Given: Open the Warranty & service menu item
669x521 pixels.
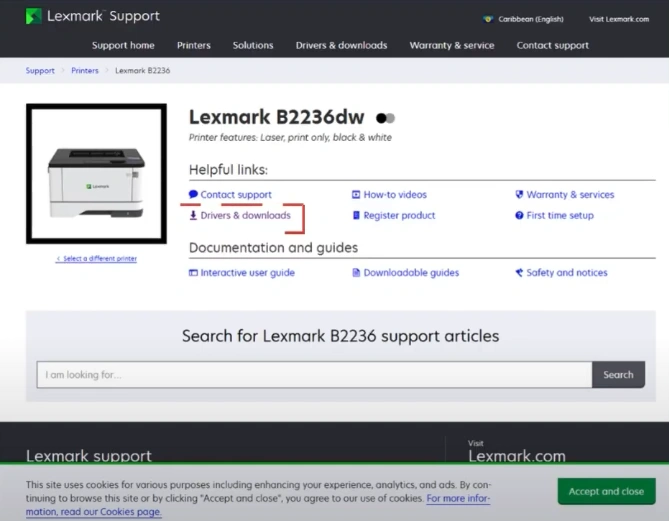Looking at the screenshot, I should pos(451,45).
